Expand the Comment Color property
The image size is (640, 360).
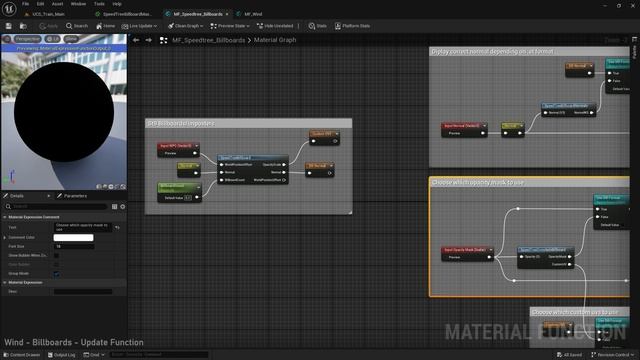[x=5, y=238]
